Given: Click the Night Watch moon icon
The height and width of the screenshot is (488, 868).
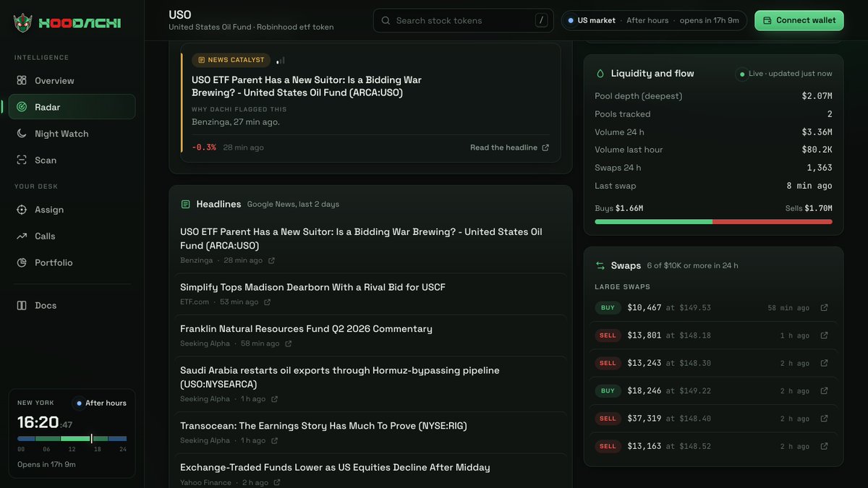Looking at the screenshot, I should [22, 134].
